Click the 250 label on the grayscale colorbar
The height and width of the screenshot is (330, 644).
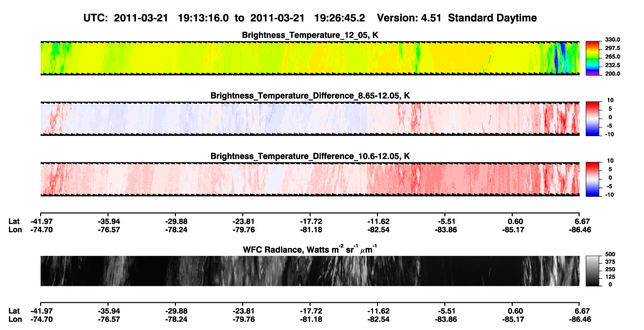point(611,270)
